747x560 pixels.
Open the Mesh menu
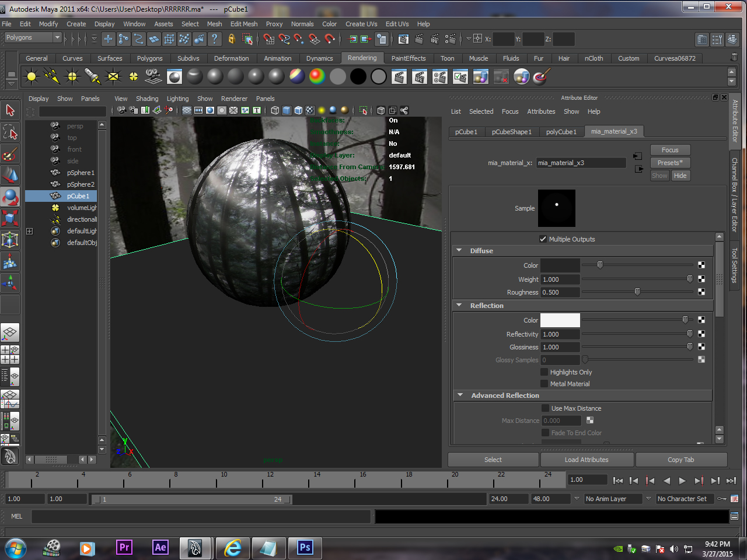click(x=215, y=24)
